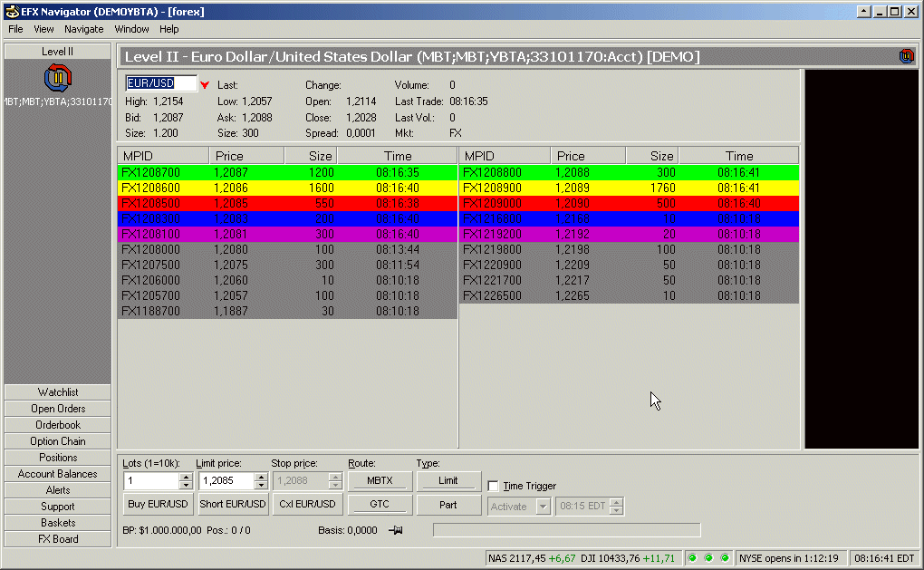Click the Buy EUR/USD button
The height and width of the screenshot is (570, 924).
[x=158, y=505]
